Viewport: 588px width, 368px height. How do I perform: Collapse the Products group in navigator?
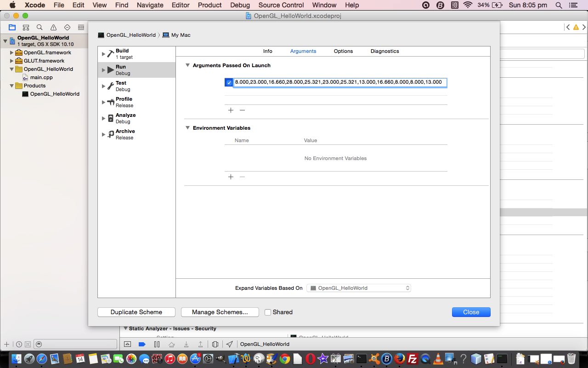point(11,86)
